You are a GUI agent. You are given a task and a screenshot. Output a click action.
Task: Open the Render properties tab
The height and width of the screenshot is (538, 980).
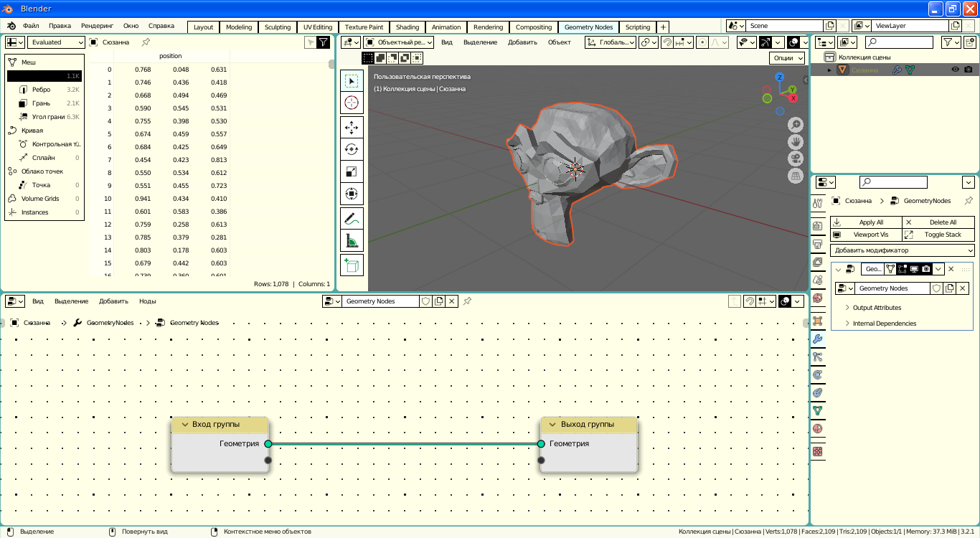click(818, 226)
